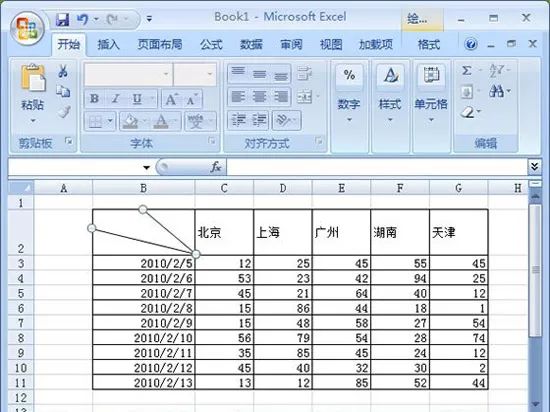Open the 公式 ribbon tab
This screenshot has width=550, height=412.
[211, 45]
